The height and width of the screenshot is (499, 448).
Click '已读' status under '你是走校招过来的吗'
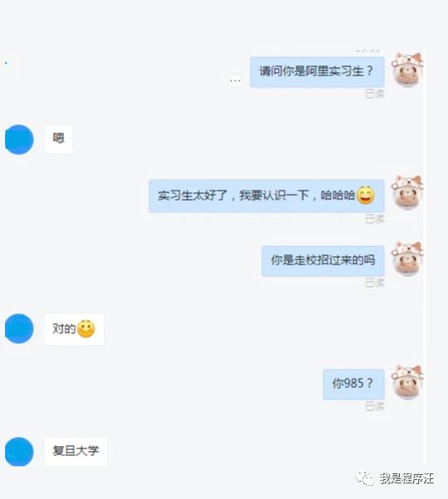pyautogui.click(x=374, y=283)
